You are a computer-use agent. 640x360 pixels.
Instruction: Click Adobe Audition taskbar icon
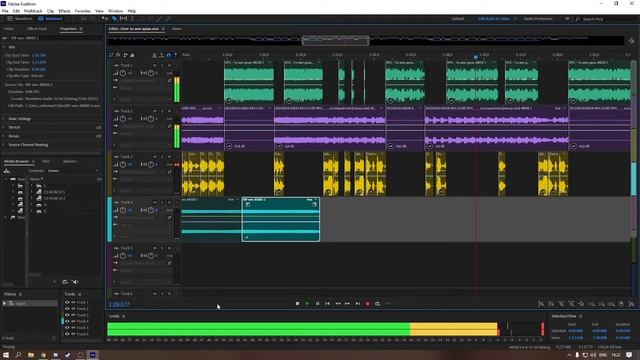click(x=93, y=355)
